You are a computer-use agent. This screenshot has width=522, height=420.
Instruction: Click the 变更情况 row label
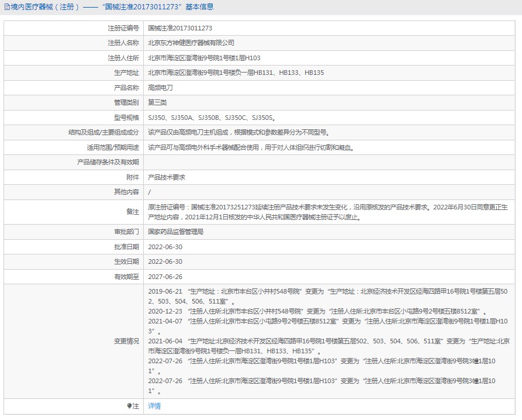point(126,341)
